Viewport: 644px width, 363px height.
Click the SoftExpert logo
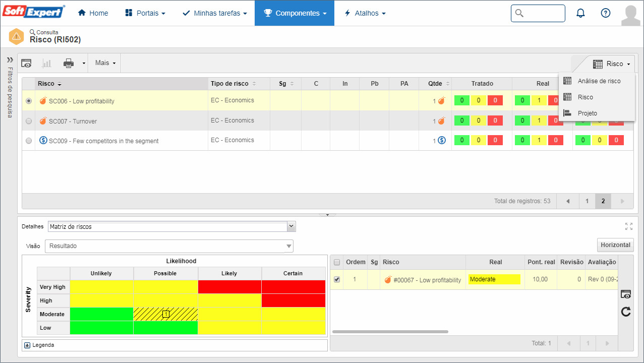34,12
